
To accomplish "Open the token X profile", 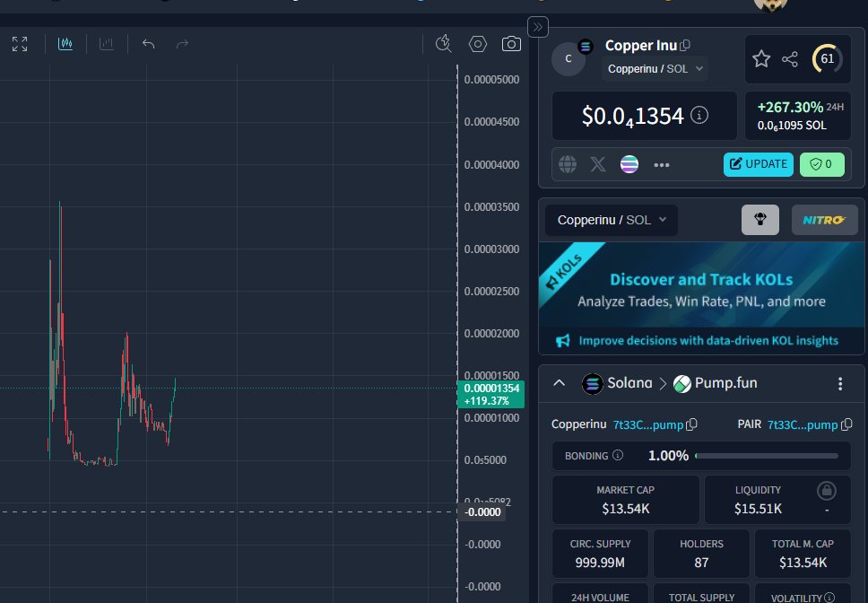I will click(598, 164).
